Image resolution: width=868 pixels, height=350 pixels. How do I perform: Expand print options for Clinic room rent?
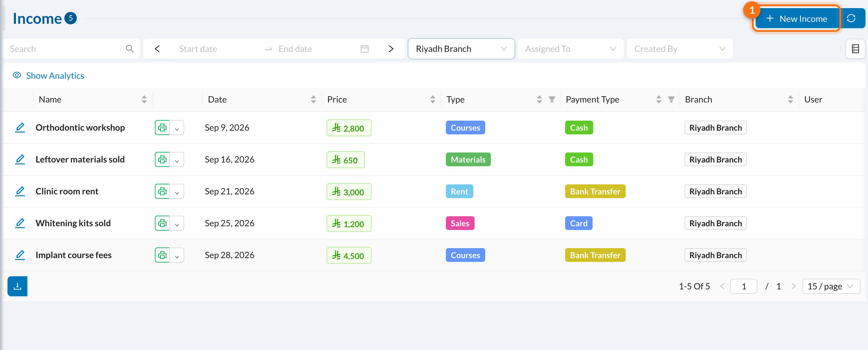177,192
